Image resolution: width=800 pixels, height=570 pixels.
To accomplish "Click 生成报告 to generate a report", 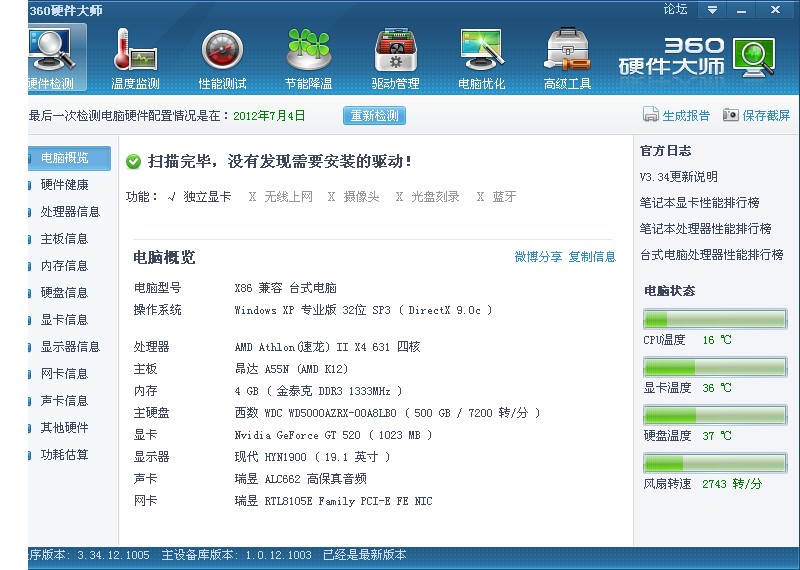I will [x=686, y=116].
